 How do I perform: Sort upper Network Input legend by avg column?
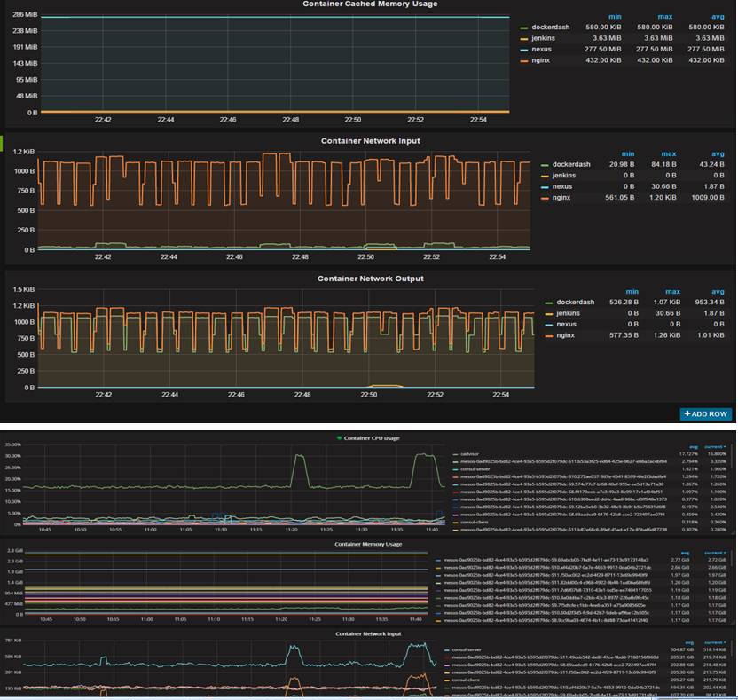(x=718, y=154)
